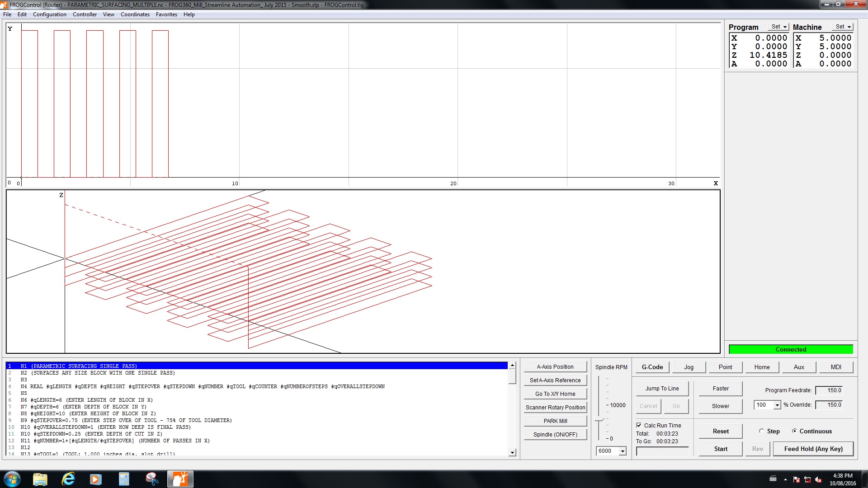This screenshot has height=488, width=868.
Task: Open the Program Set dropdown
Action: 779,27
